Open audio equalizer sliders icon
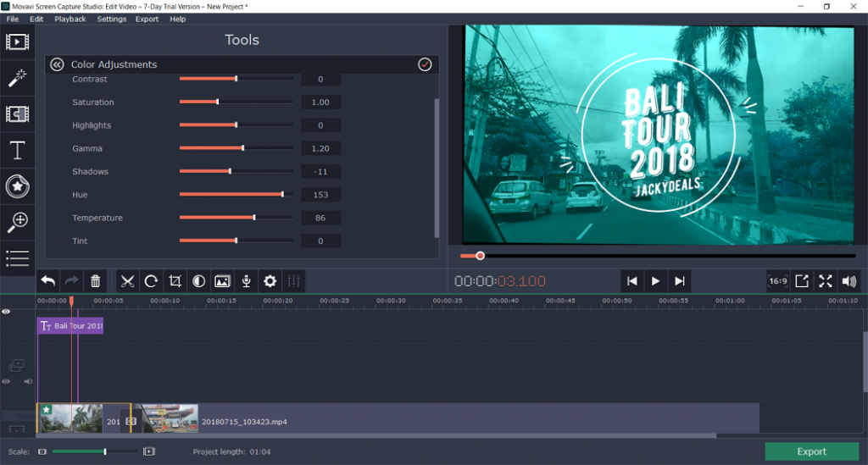Screen dimensions: 868x465 tap(294, 281)
